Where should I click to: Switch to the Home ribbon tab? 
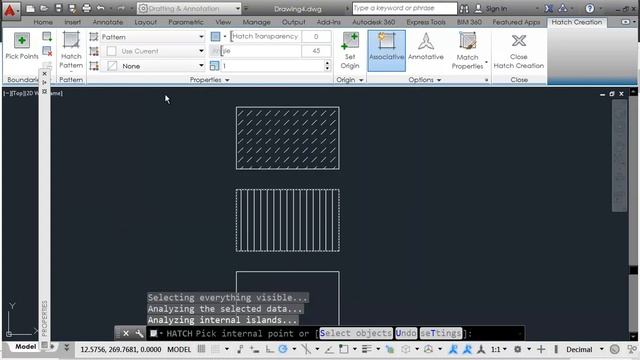click(43, 22)
